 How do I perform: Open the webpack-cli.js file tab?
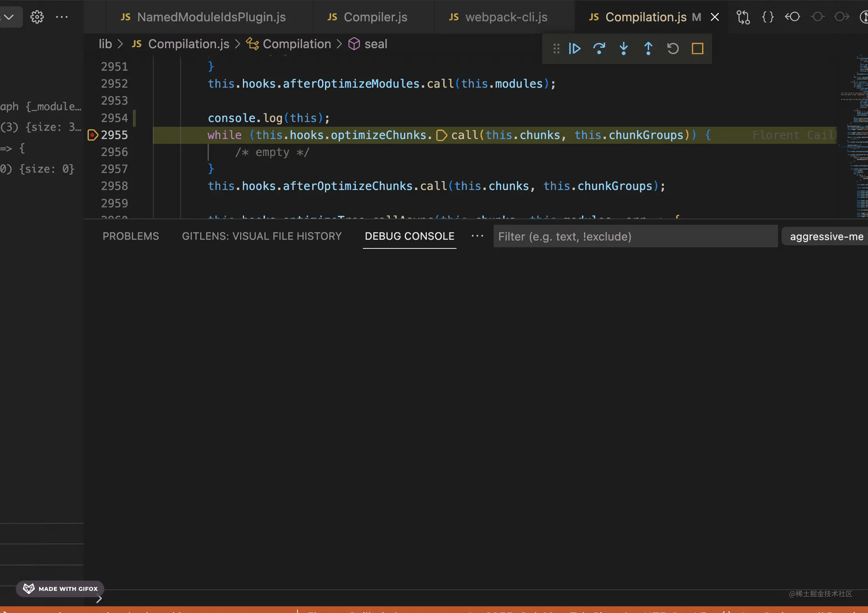click(x=506, y=16)
